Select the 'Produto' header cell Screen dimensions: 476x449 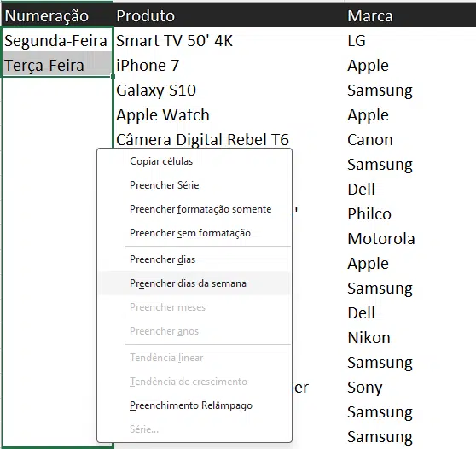click(x=229, y=15)
